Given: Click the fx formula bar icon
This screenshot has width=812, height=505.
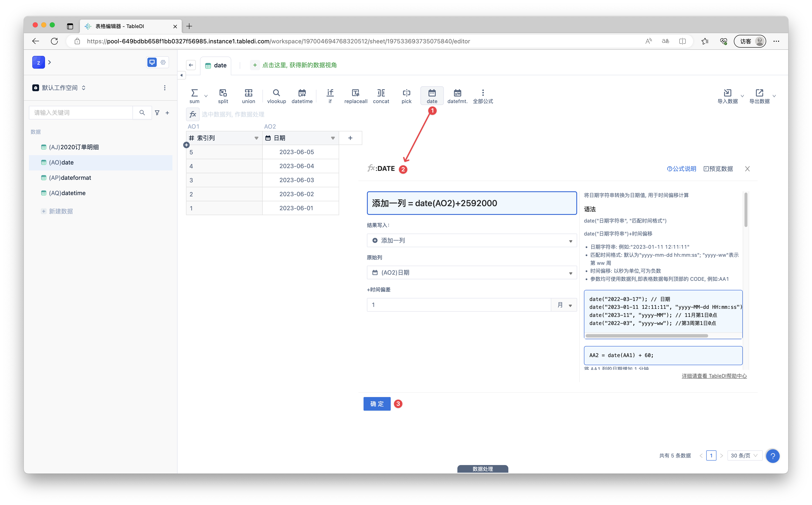Looking at the screenshot, I should click(x=193, y=114).
